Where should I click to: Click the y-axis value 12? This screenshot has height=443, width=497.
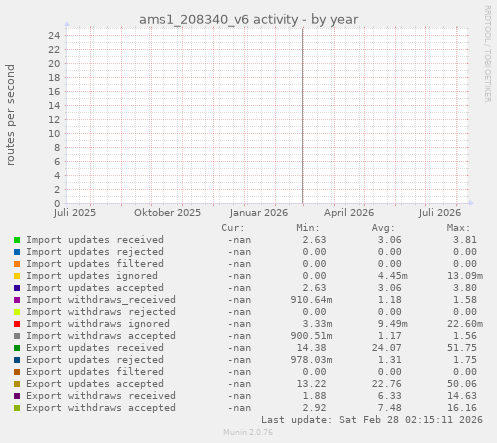[54, 119]
